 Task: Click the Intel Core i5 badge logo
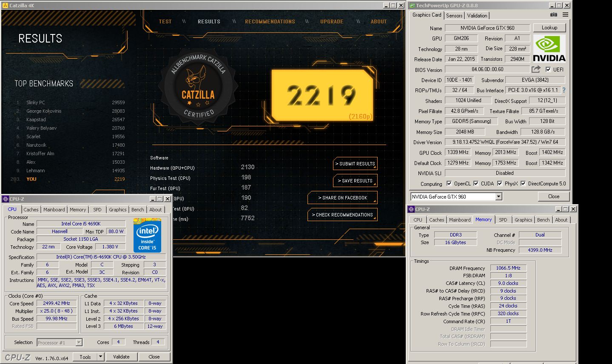147,235
